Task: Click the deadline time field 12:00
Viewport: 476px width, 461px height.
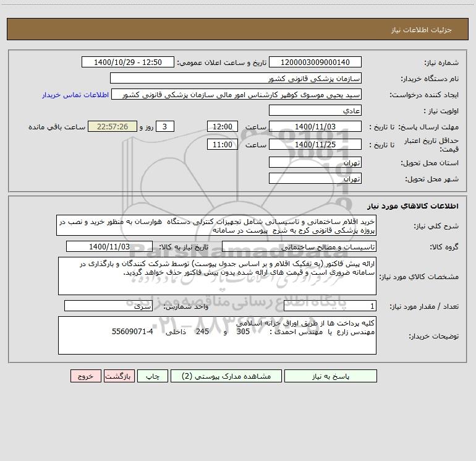Action: pyautogui.click(x=222, y=126)
